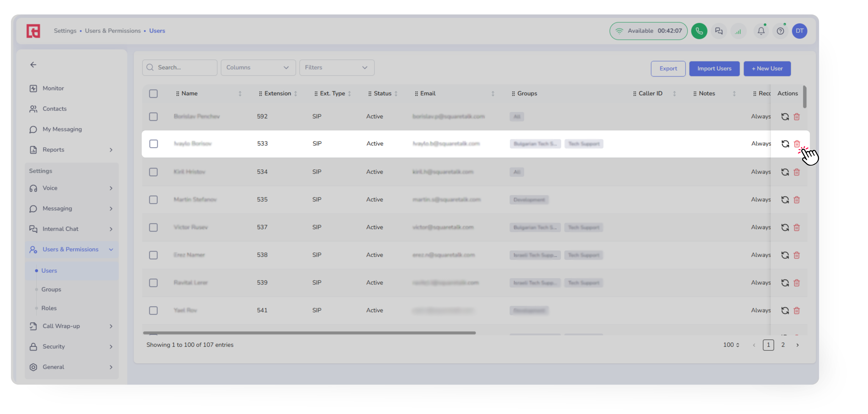The height and width of the screenshot is (414, 868).
Task: Click the Search input field
Action: click(x=184, y=68)
